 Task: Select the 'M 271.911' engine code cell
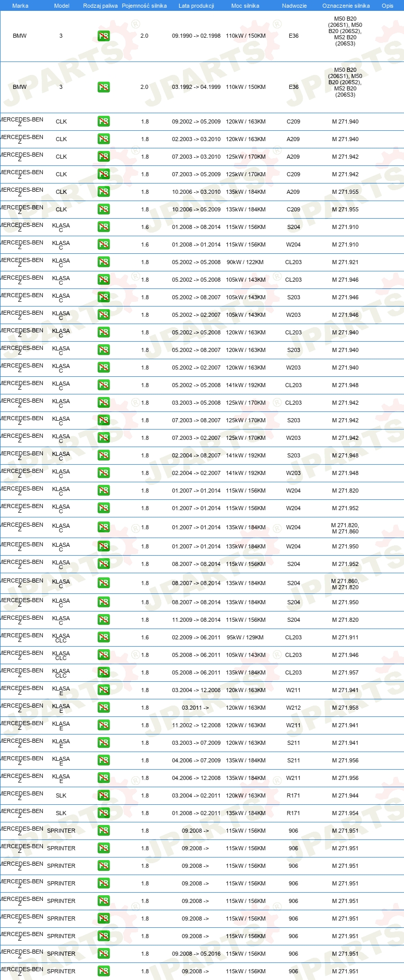point(345,637)
